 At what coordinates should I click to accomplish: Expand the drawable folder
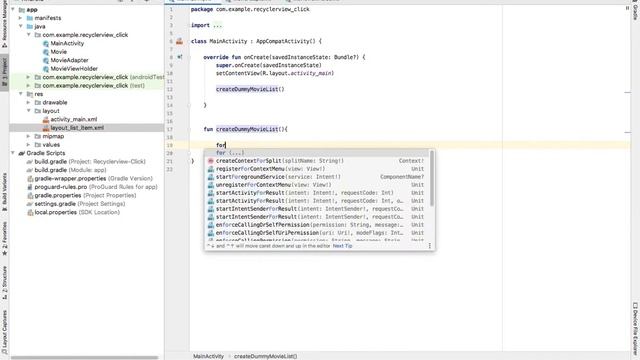[29, 102]
